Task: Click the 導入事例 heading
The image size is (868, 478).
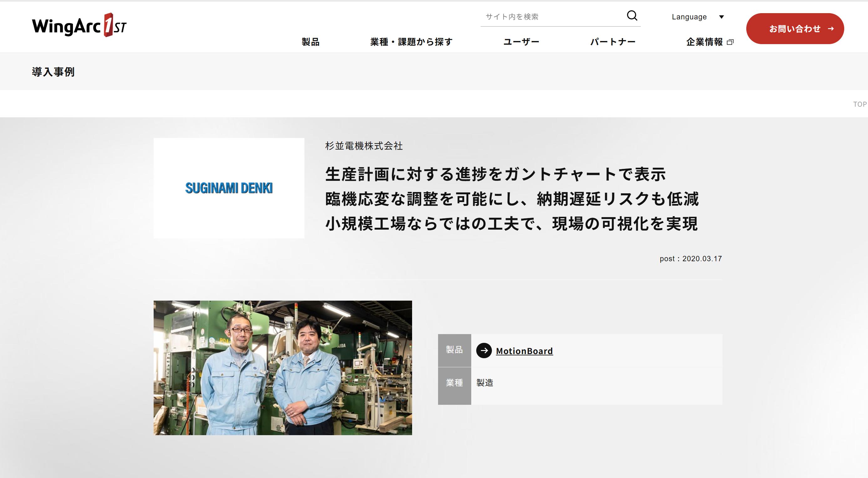Action: (53, 72)
